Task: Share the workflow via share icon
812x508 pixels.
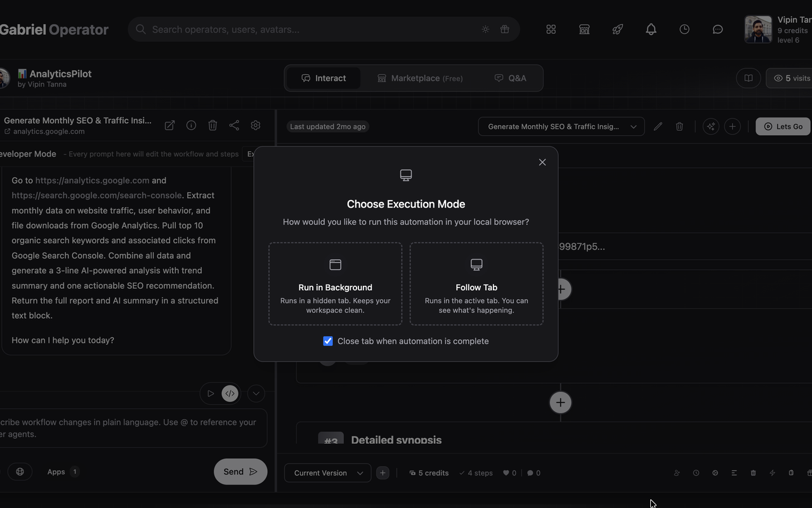Action: pyautogui.click(x=234, y=126)
